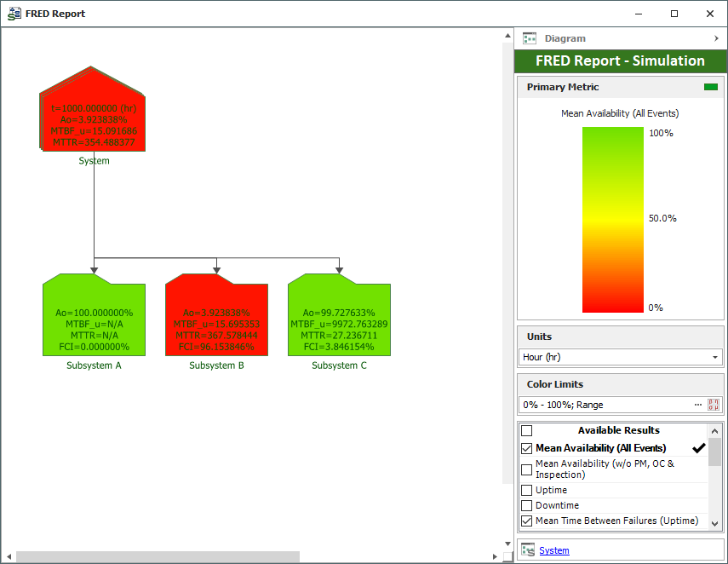Enable the Uptime result checkbox
The height and width of the screenshot is (564, 728).
click(x=526, y=490)
